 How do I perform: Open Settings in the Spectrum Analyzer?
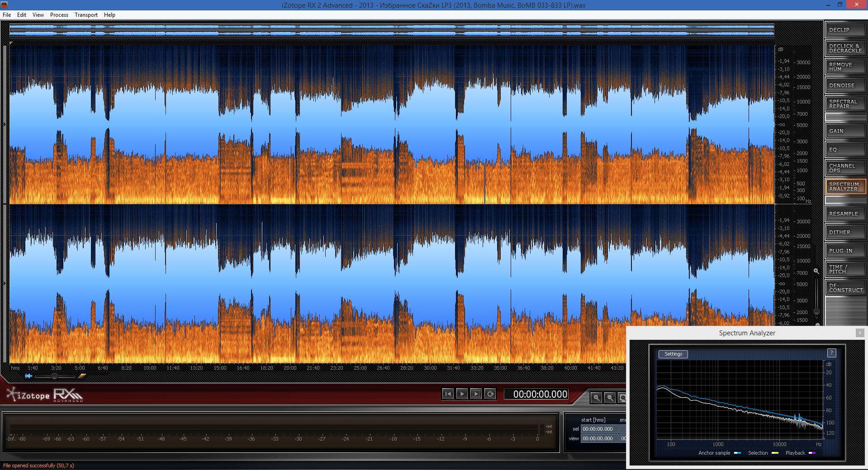coord(673,354)
